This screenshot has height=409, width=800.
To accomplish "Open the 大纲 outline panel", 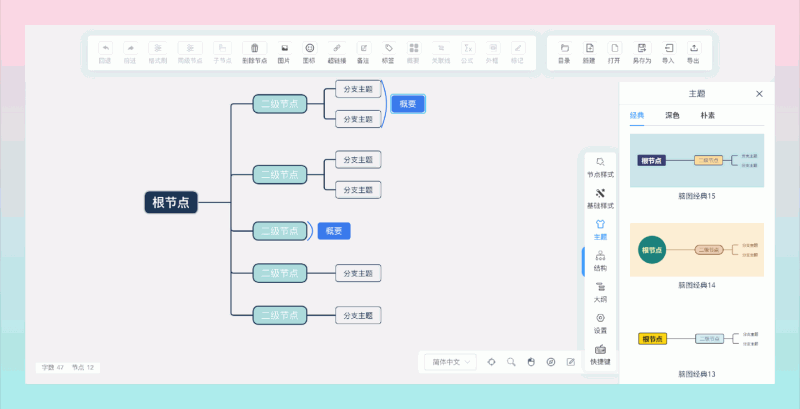I will pos(601,292).
